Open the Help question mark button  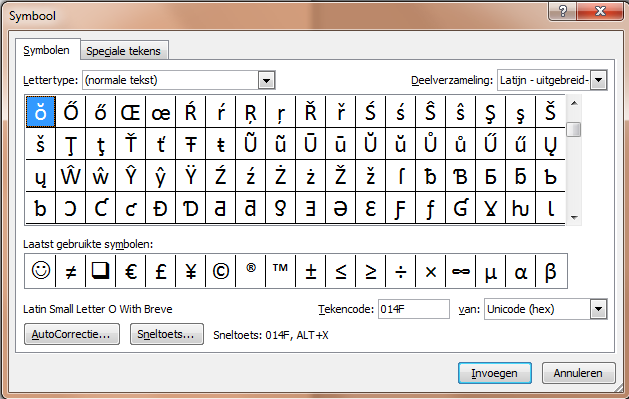562,11
